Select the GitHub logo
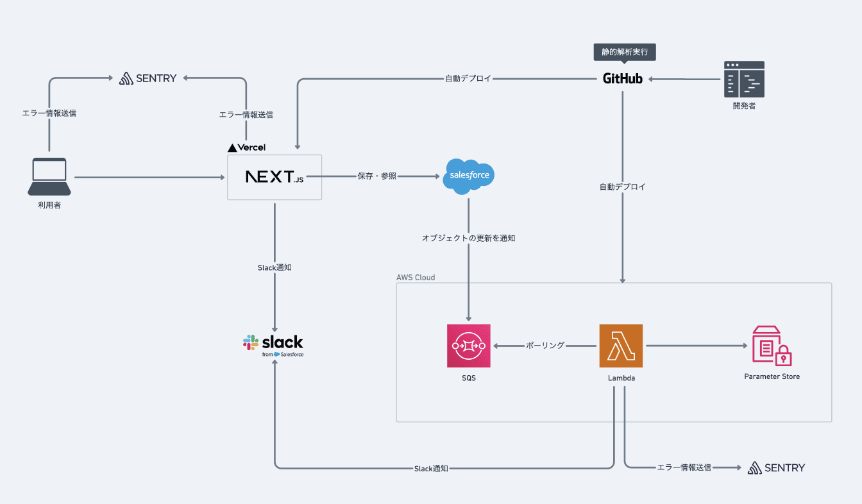 click(623, 79)
